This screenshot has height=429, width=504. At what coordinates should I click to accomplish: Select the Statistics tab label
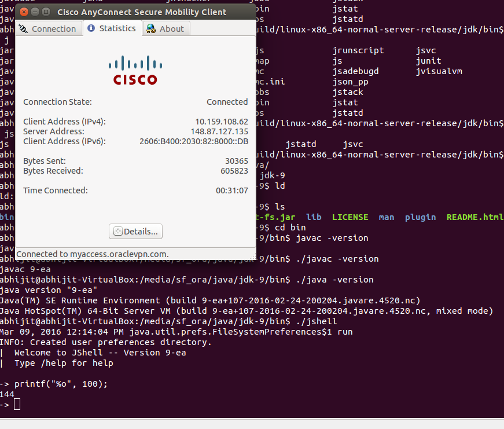point(117,28)
